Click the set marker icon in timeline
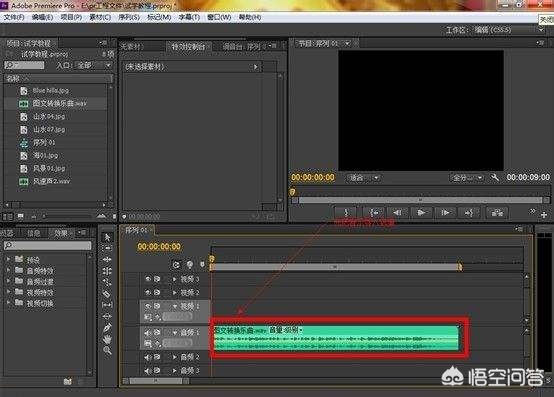 (x=202, y=264)
